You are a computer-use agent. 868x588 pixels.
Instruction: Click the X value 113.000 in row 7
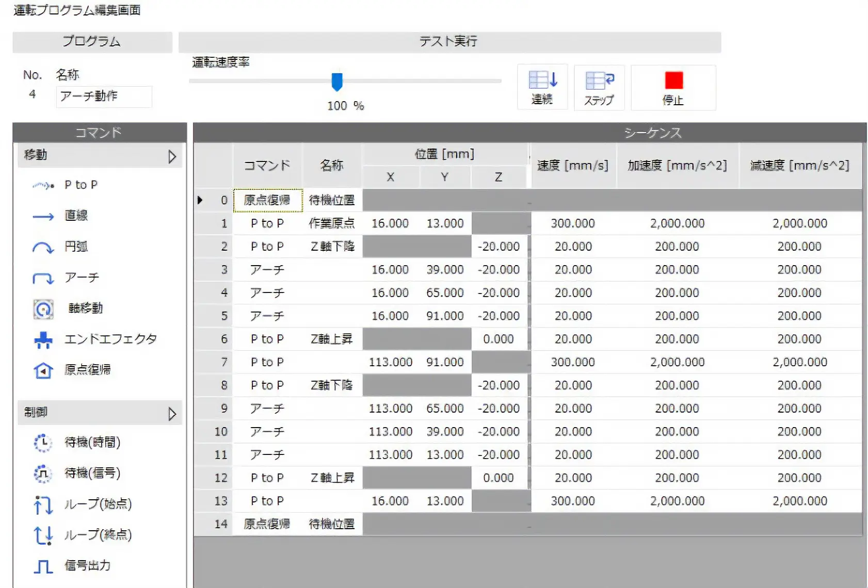pos(391,362)
